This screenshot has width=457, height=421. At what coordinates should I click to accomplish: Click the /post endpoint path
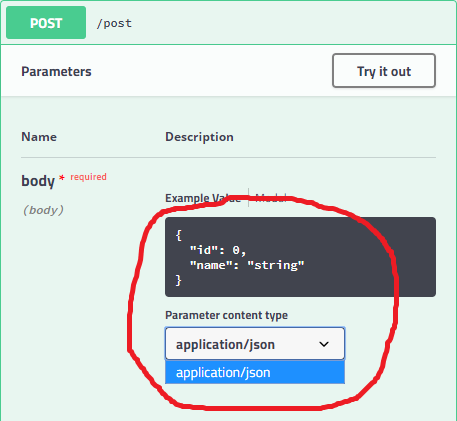click(x=114, y=23)
